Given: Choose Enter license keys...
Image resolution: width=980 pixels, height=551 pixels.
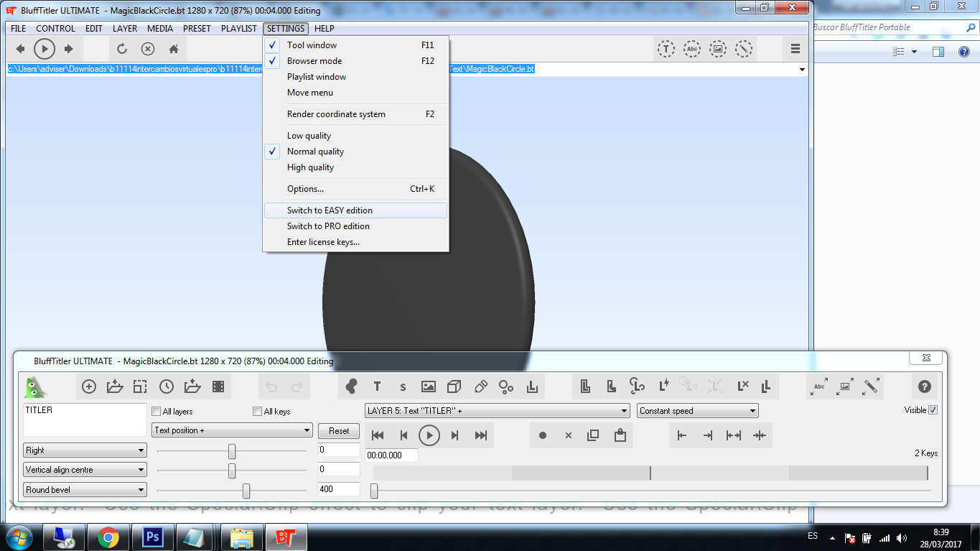Looking at the screenshot, I should [356, 242].
